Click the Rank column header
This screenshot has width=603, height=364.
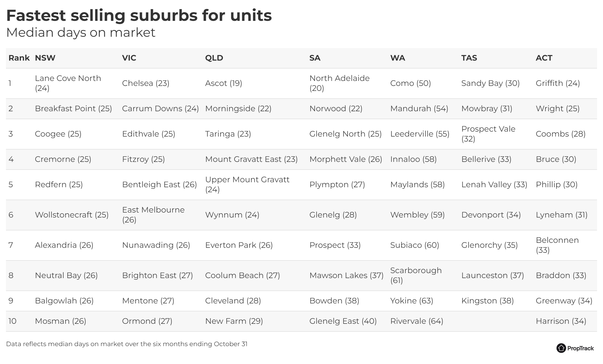point(19,58)
